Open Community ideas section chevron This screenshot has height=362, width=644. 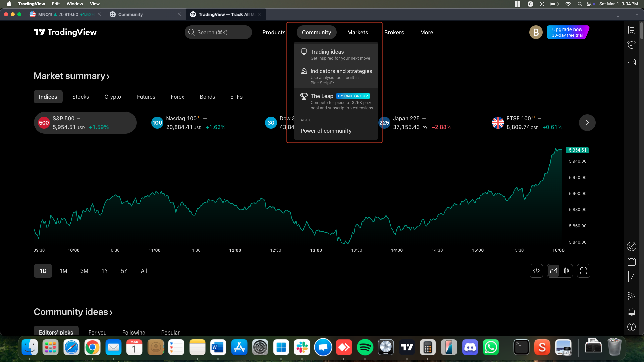111,313
